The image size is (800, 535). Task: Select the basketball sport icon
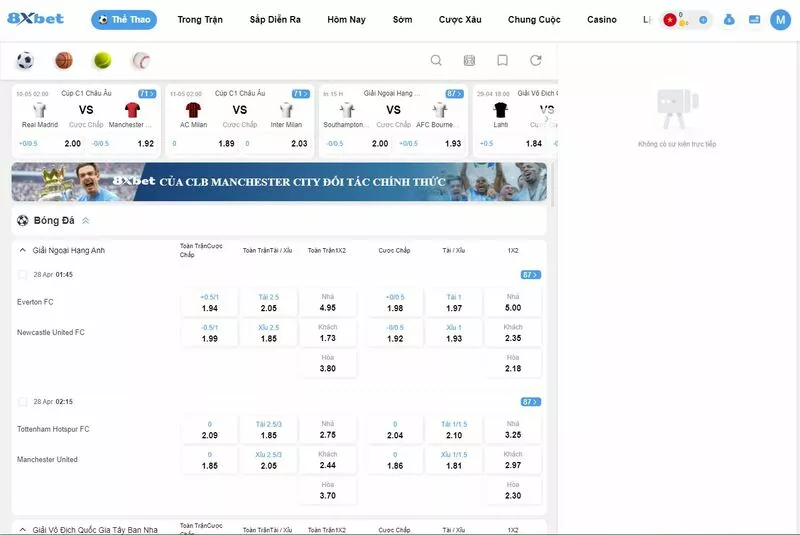click(64, 61)
